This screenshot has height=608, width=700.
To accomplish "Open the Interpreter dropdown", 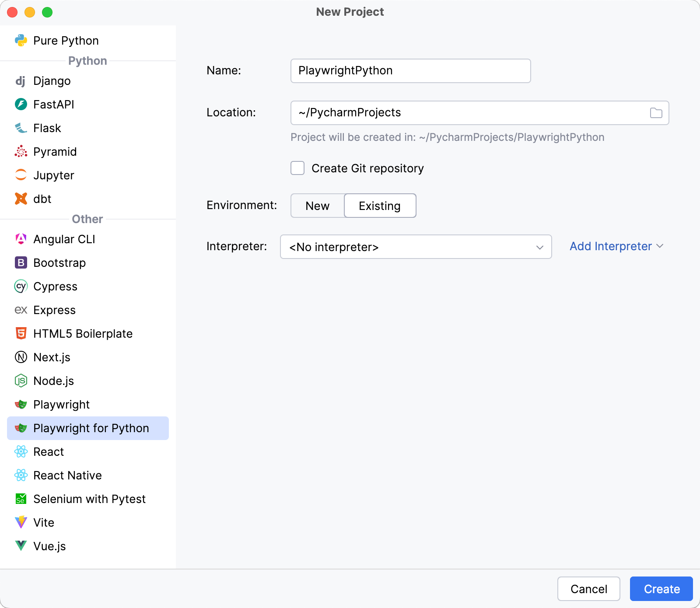I will [x=415, y=247].
